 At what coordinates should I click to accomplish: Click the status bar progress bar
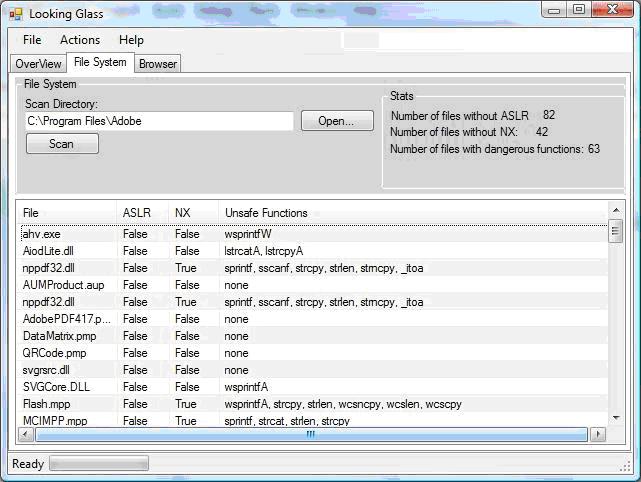pyautogui.click(x=99, y=464)
